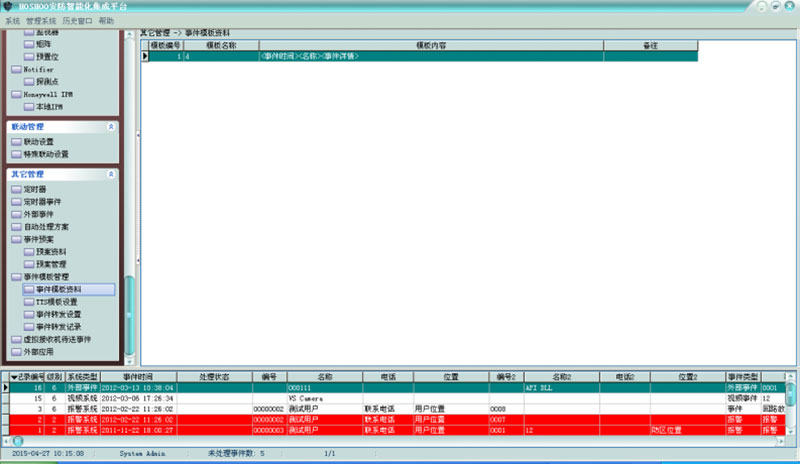This screenshot has width=800, height=464.
Task: Select the TTS模板设置 icon
Action: (29, 301)
